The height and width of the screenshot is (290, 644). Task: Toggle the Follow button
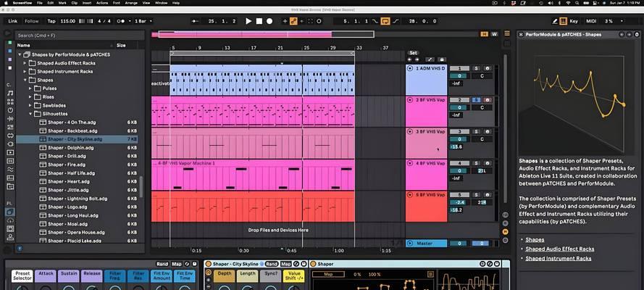(32, 21)
